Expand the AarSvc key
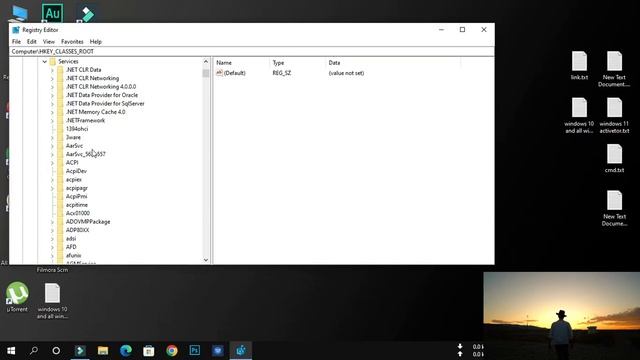The image size is (640, 360). [52, 146]
